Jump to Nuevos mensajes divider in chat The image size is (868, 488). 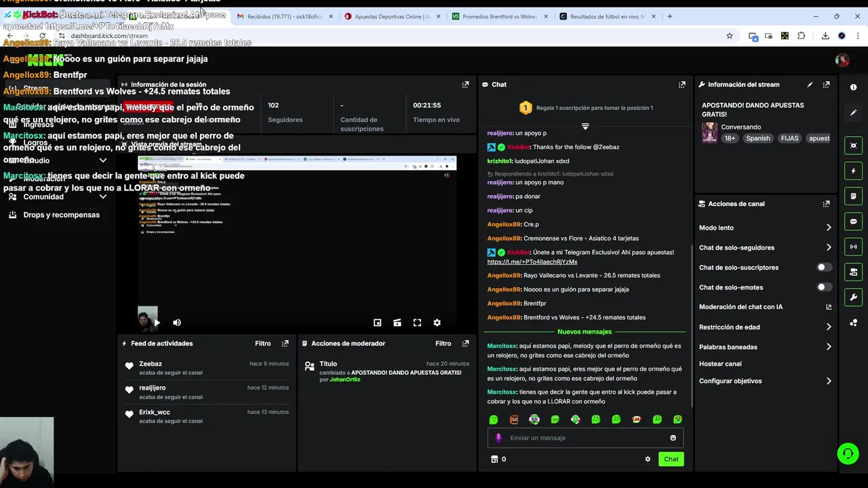coord(585,332)
